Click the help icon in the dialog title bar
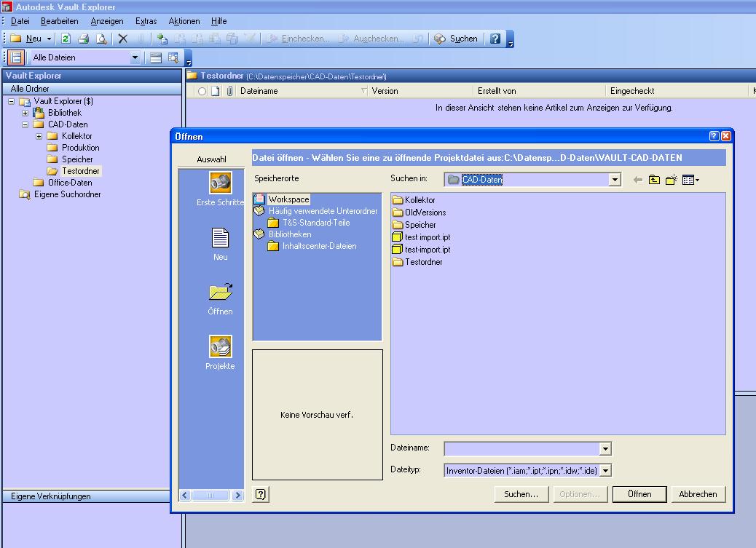This screenshot has height=548, width=756. point(714,136)
